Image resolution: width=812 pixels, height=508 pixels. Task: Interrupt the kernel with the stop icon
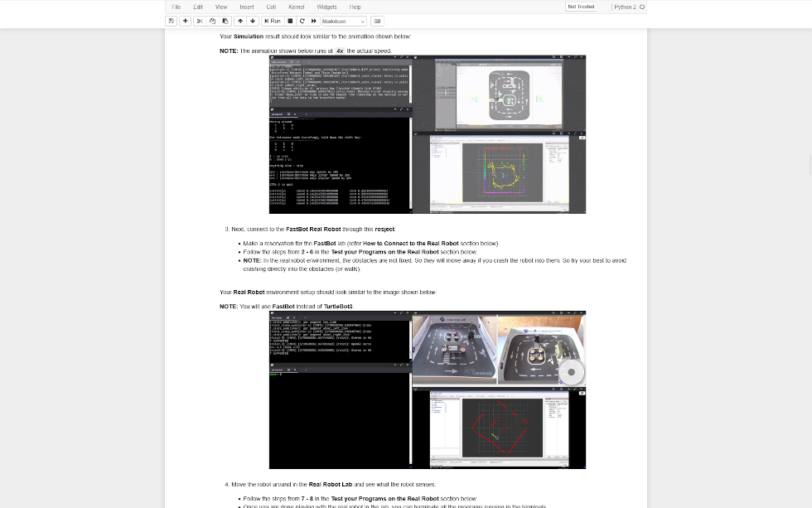(290, 21)
